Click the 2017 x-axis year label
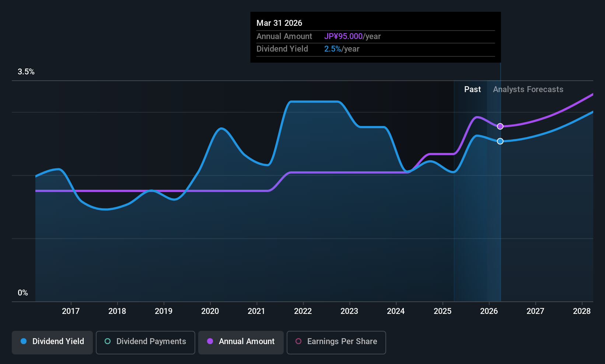 [71, 311]
